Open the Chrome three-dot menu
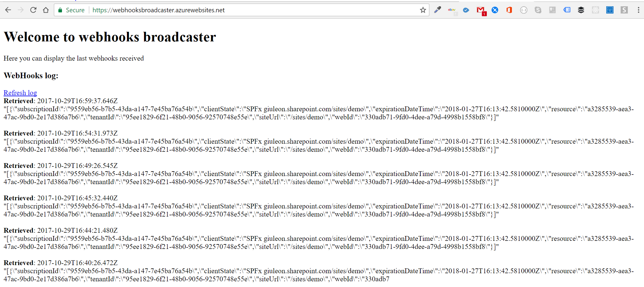The width and height of the screenshot is (644, 287). 638,10
